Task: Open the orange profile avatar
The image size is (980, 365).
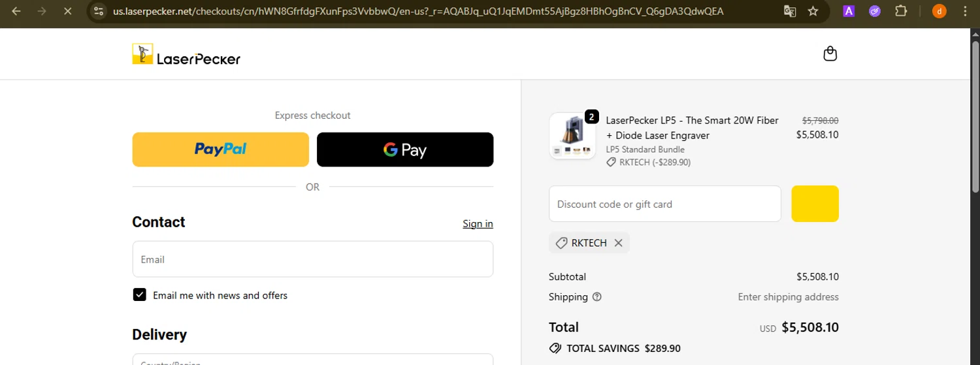Action: (939, 11)
